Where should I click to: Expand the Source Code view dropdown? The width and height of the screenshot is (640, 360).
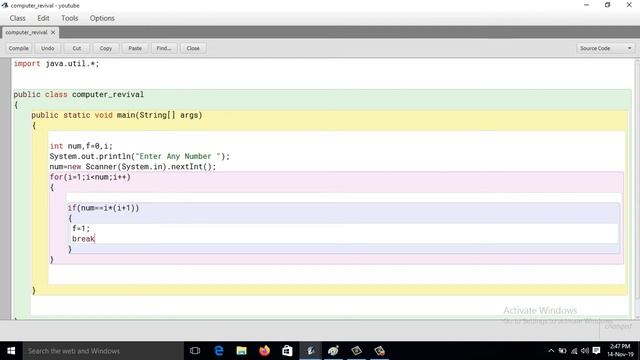pyautogui.click(x=606, y=48)
